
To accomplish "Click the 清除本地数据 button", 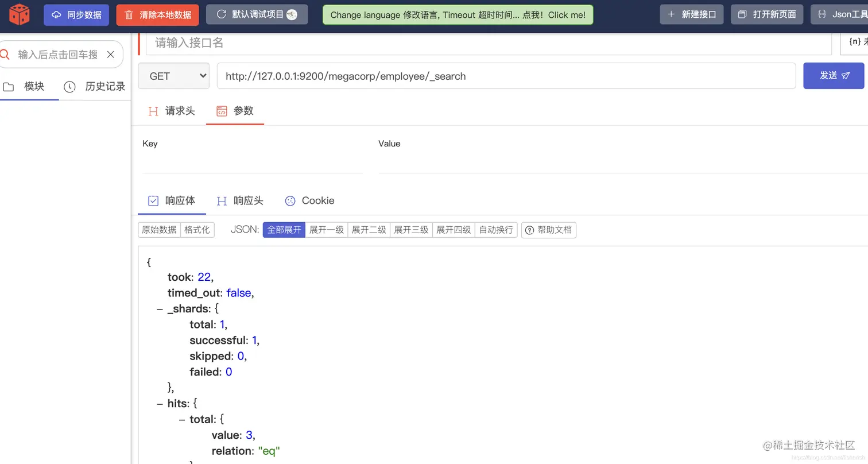I will [157, 15].
